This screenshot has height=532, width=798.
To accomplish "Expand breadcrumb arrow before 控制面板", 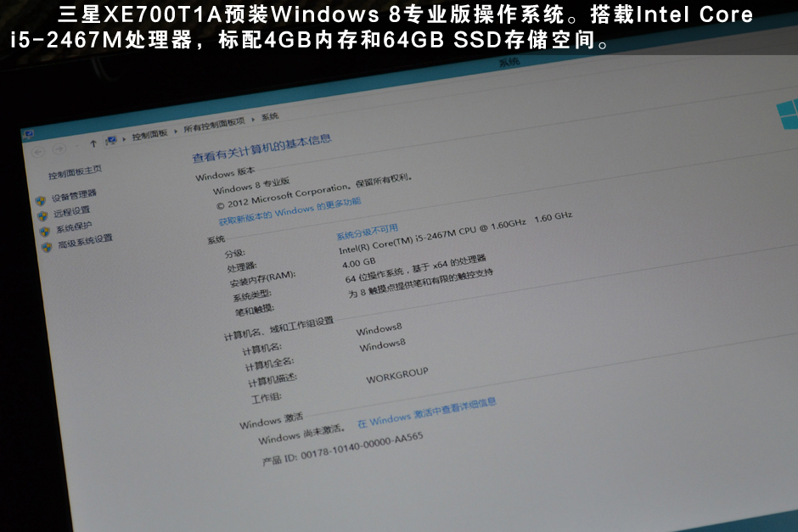I will (124, 138).
